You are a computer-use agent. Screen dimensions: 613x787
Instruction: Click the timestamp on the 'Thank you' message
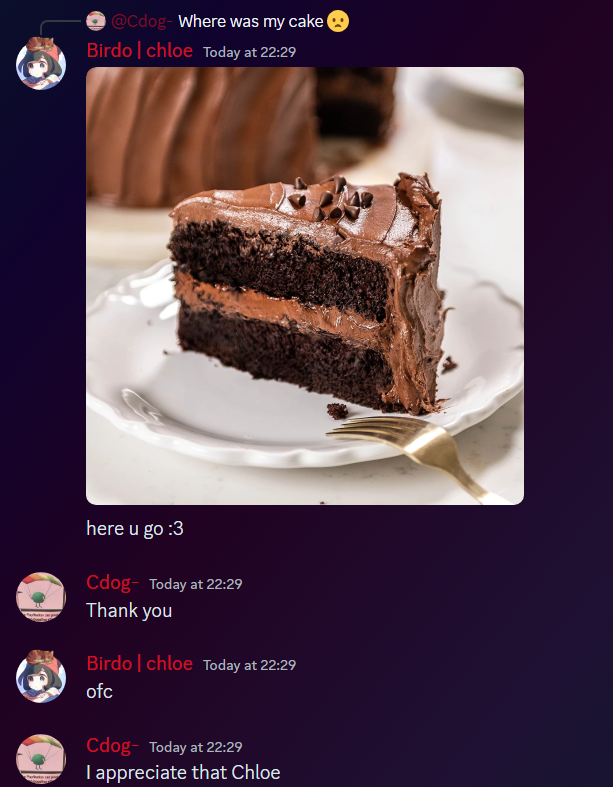196,584
